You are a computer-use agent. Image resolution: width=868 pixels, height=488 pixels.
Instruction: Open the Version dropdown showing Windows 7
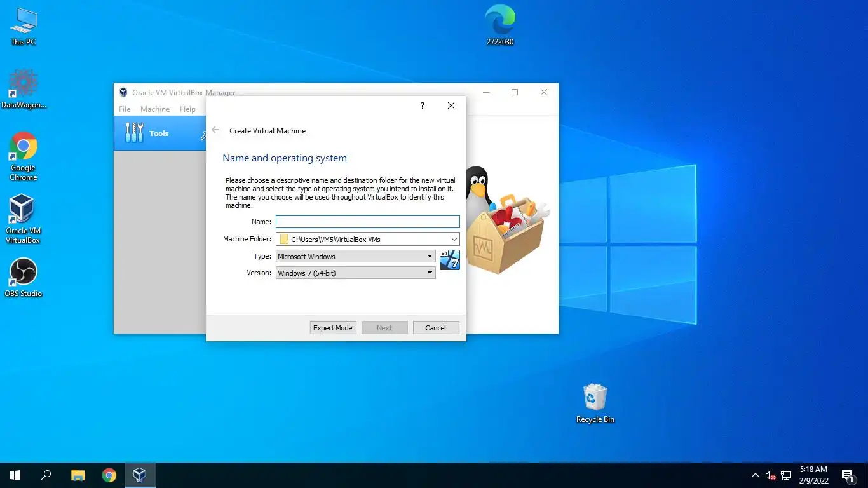pyautogui.click(x=355, y=273)
